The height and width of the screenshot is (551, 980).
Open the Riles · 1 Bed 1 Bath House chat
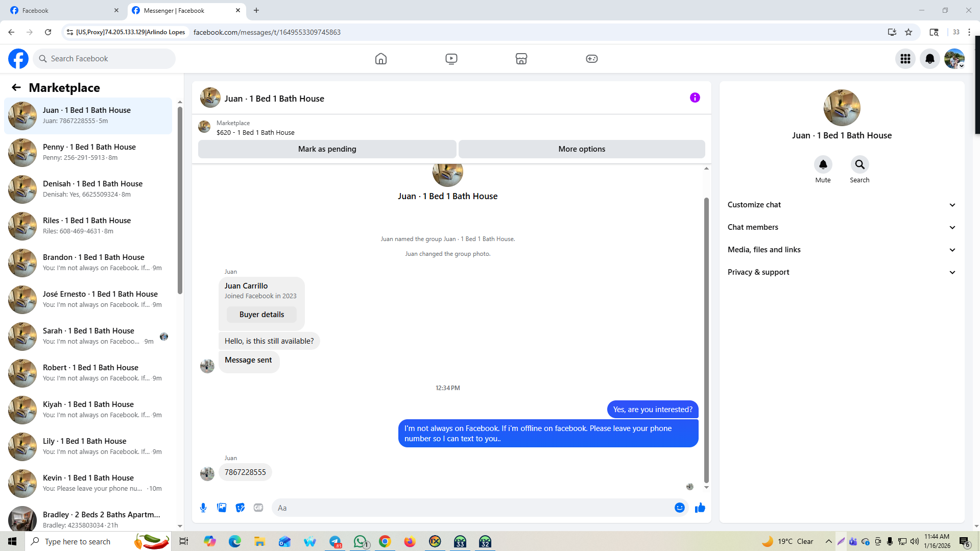pos(88,226)
